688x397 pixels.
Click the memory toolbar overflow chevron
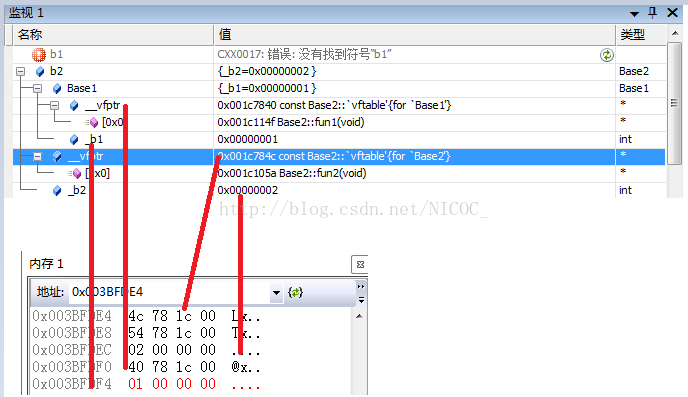pyautogui.click(x=361, y=286)
